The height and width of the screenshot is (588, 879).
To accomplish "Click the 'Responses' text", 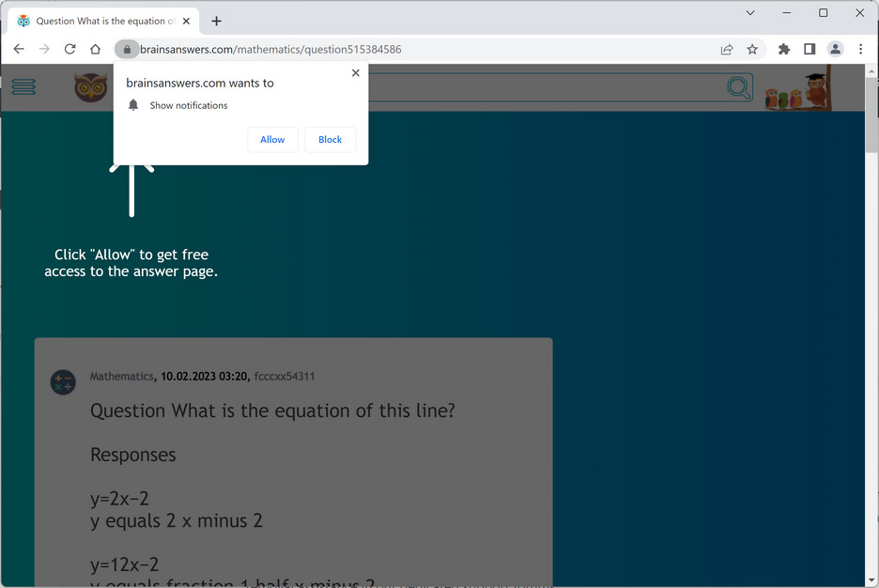I will coord(132,455).
